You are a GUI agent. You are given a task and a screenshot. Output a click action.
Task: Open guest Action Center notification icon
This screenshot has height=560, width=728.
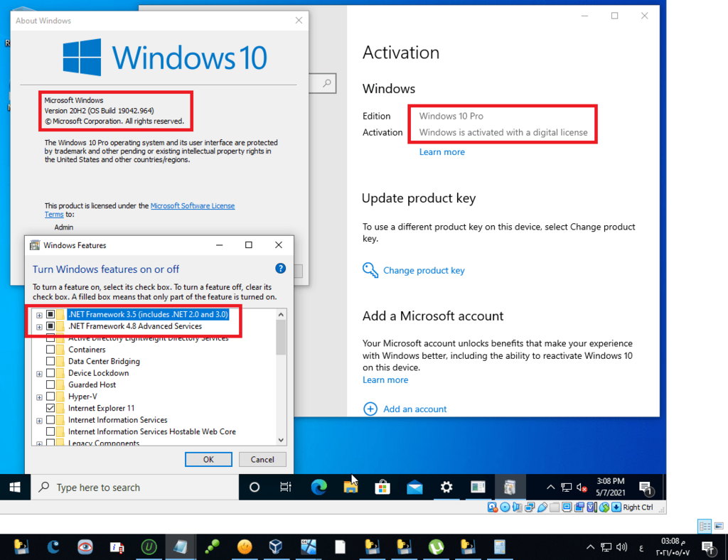point(646,488)
